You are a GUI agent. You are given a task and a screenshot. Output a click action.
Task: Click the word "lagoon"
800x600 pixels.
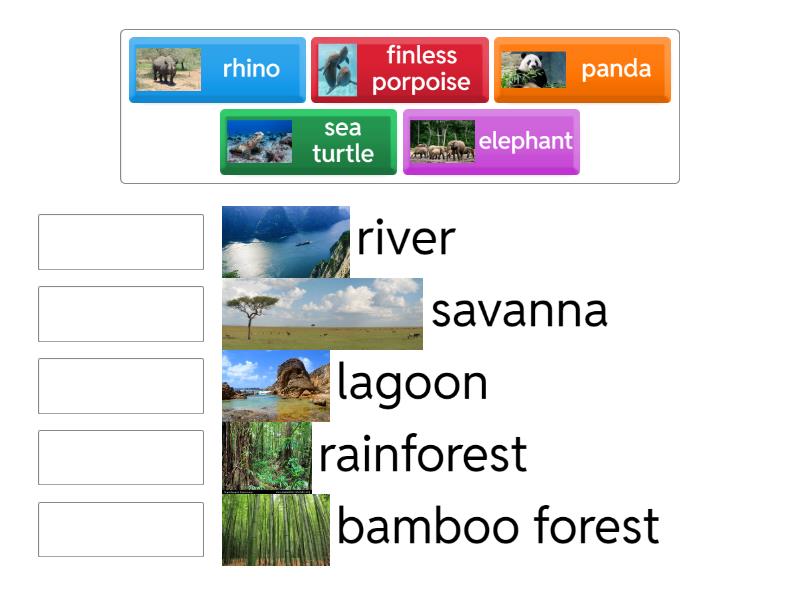tap(412, 382)
